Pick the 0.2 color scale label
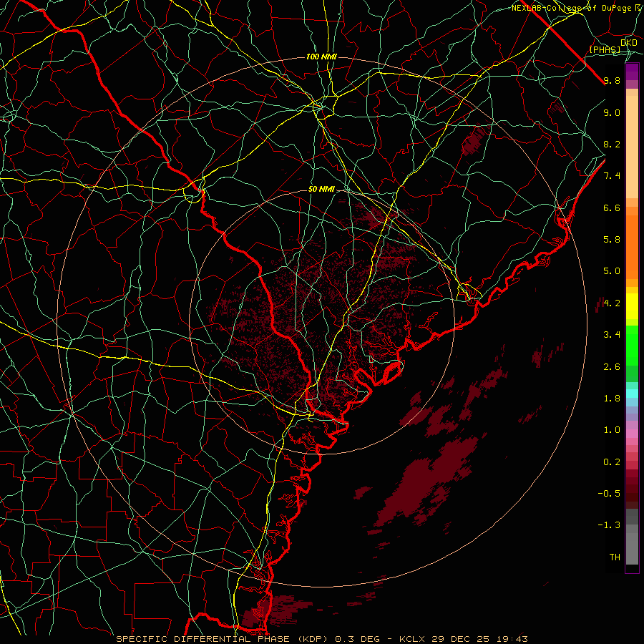 612,462
